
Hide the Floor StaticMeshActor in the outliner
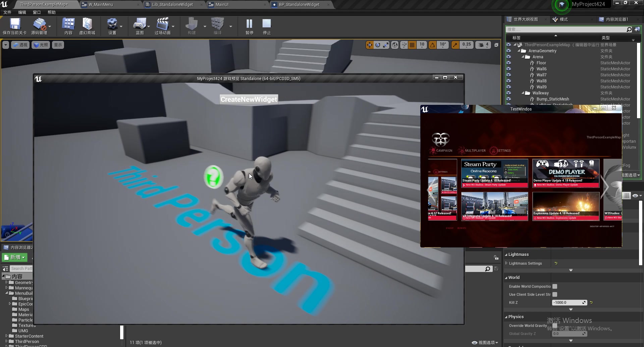point(509,63)
